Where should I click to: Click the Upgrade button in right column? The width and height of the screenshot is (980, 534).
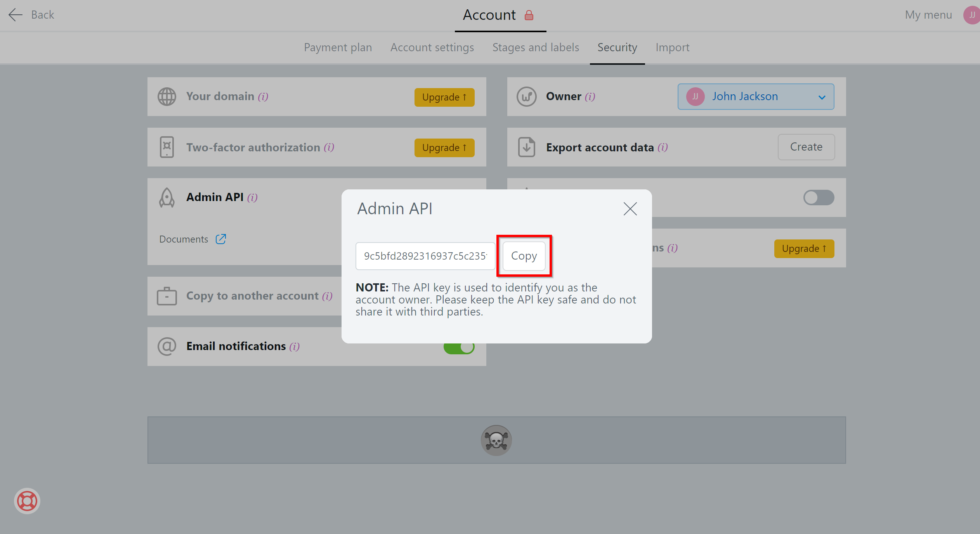click(804, 248)
